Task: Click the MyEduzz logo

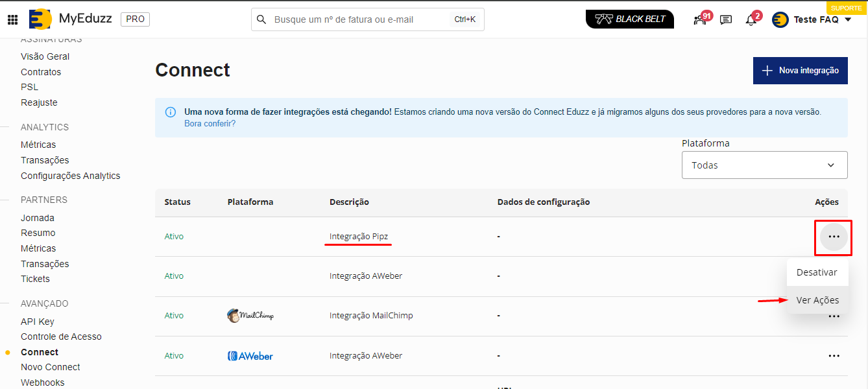Action: (x=40, y=19)
